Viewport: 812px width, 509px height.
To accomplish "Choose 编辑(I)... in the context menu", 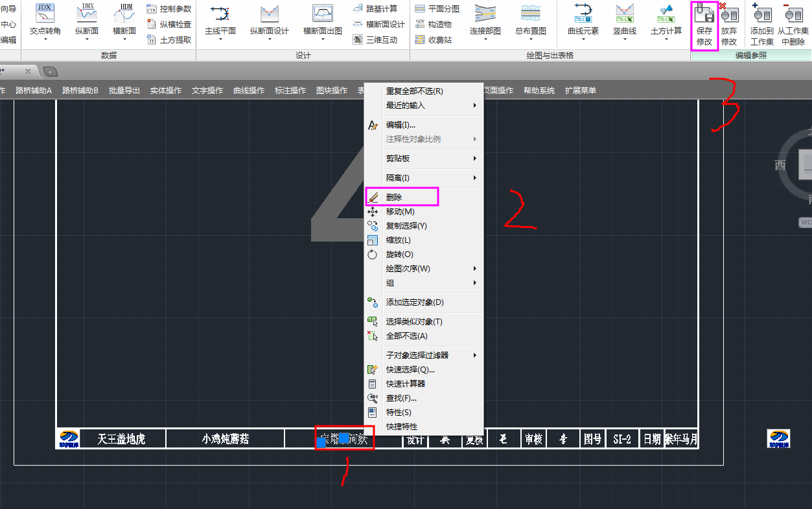I will point(424,125).
